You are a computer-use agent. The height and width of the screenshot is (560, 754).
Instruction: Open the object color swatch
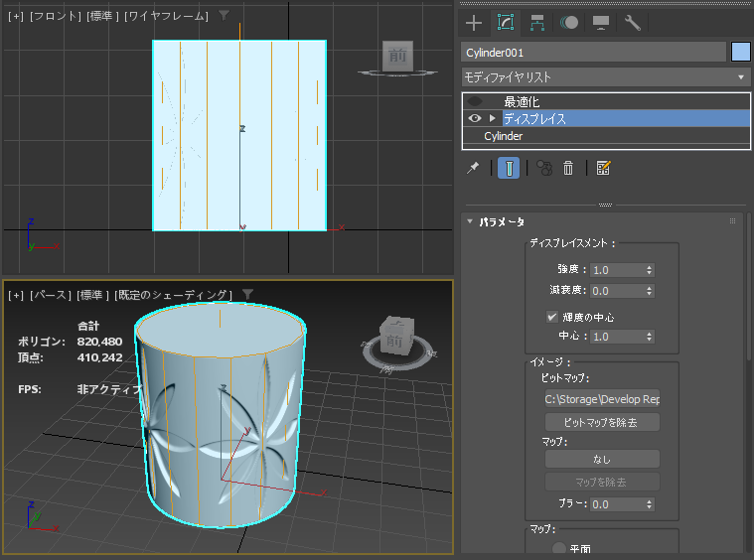(740, 52)
